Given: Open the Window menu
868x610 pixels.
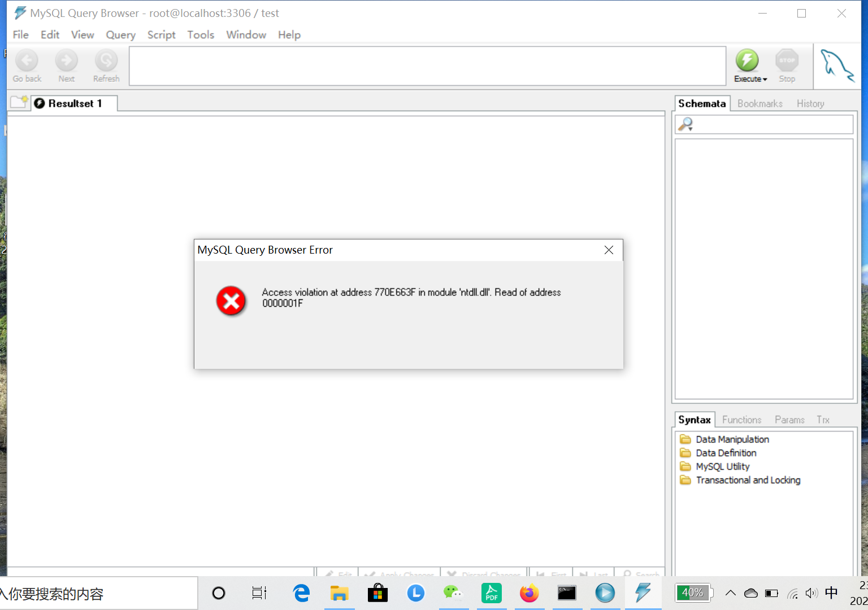Looking at the screenshot, I should coord(246,34).
